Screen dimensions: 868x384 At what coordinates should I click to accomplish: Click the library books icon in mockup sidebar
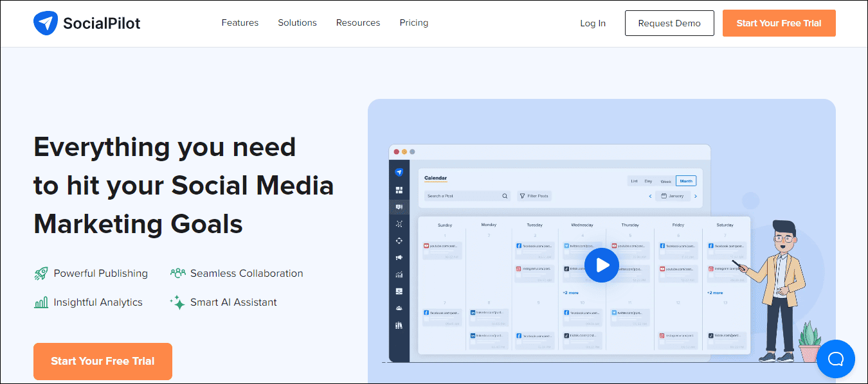pyautogui.click(x=399, y=326)
